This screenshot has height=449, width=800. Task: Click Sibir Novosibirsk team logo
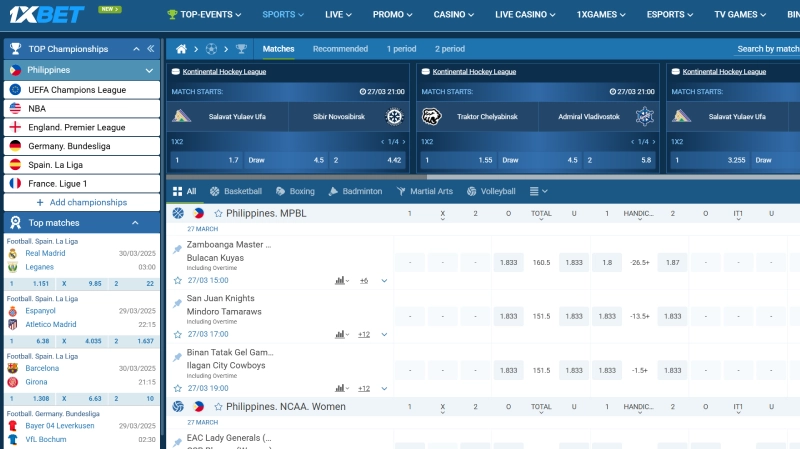coord(394,116)
